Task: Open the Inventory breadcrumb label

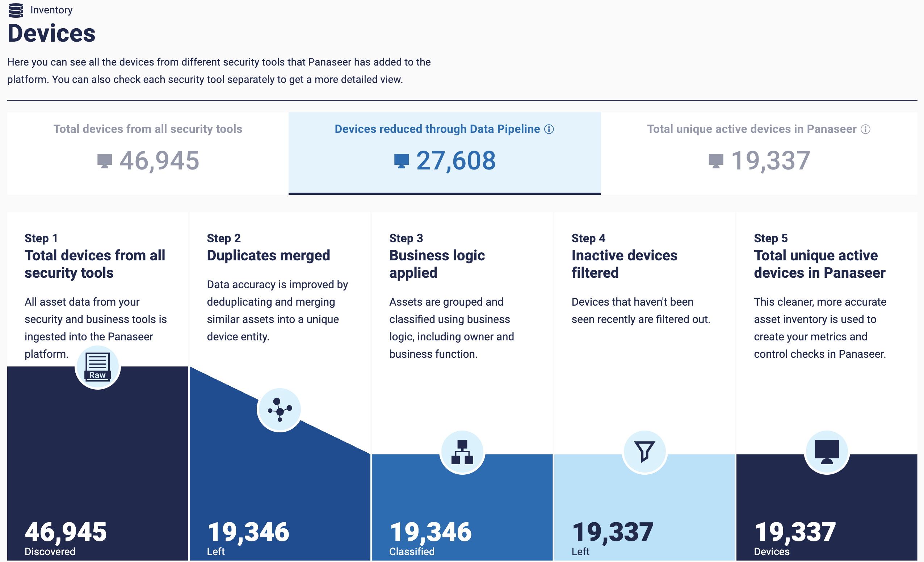Action: (x=51, y=10)
